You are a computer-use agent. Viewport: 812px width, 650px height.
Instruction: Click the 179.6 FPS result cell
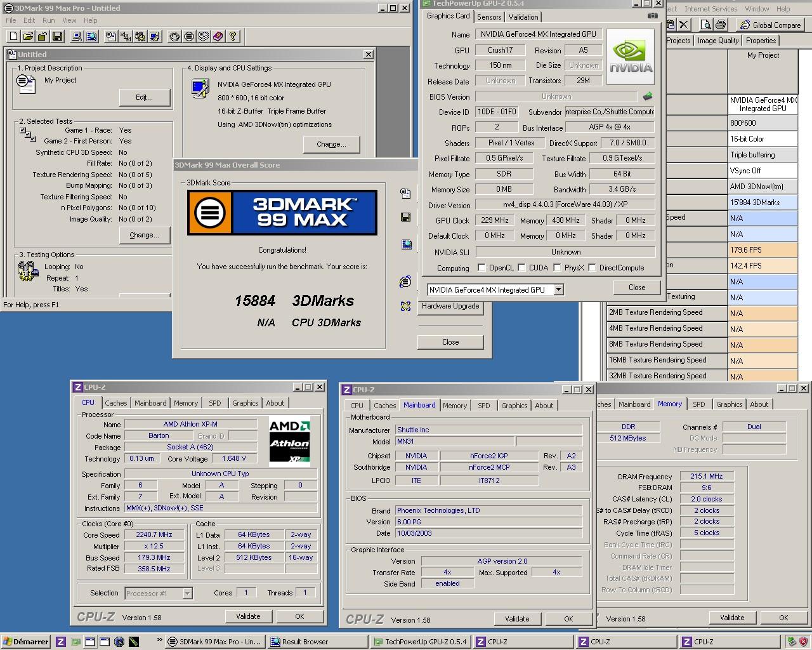point(763,250)
